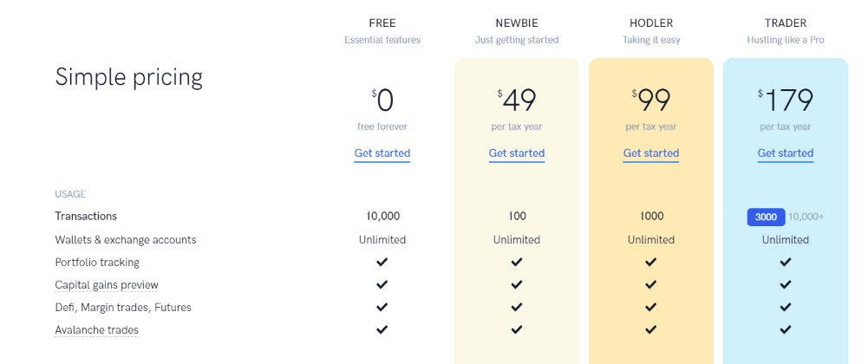Select the 3000 transactions option for Trader
The height and width of the screenshot is (364, 868).
point(767,217)
